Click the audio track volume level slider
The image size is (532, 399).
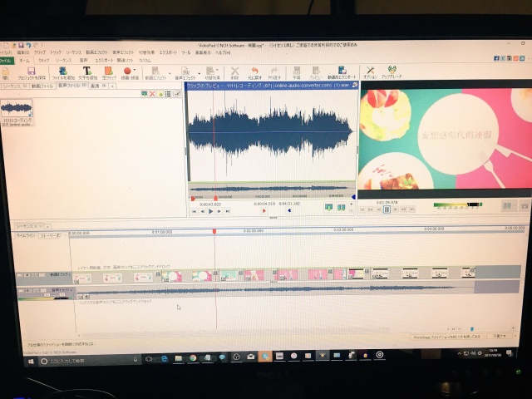pos(45,296)
